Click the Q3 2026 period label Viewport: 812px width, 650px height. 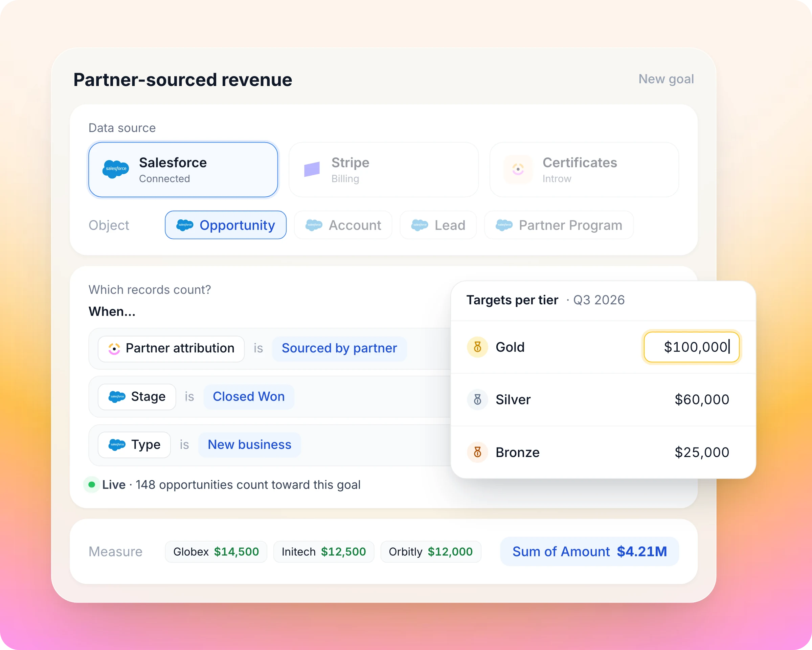599,300
